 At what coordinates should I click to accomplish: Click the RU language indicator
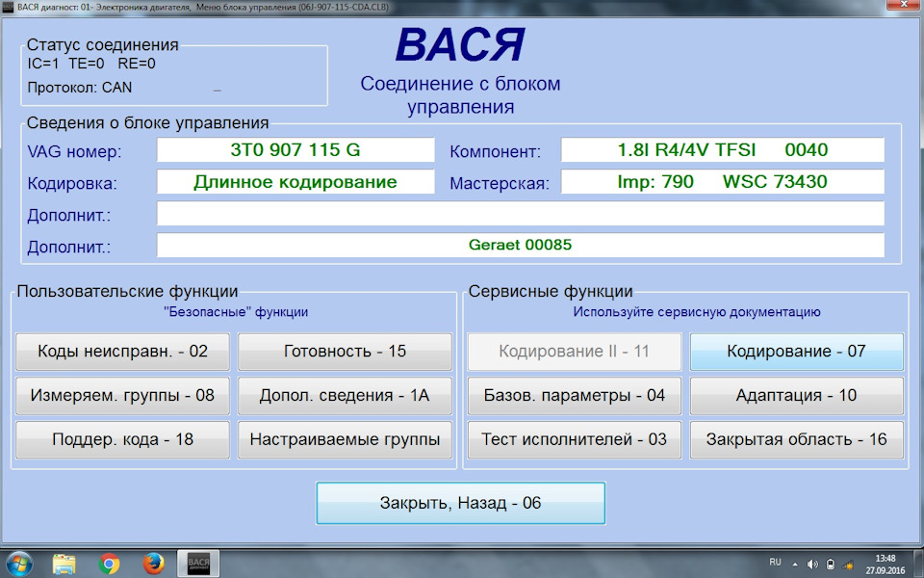[776, 562]
